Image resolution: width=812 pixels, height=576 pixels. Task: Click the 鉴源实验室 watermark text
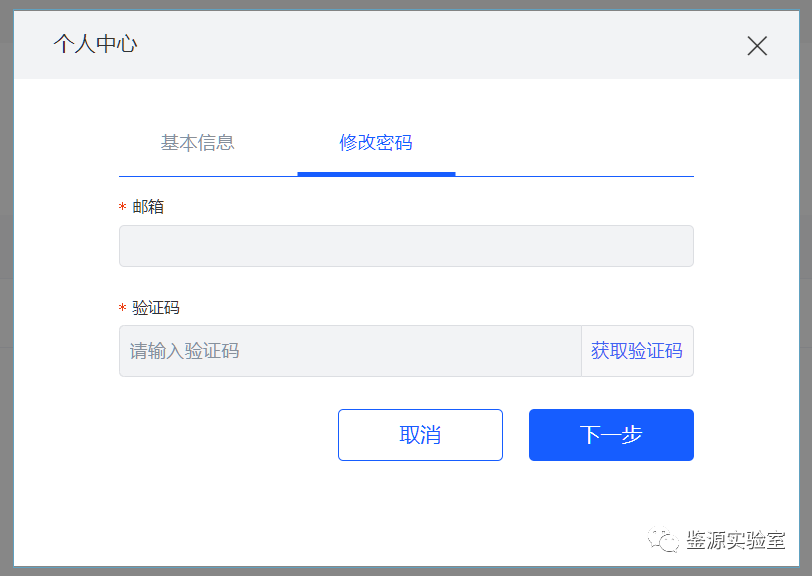735,540
